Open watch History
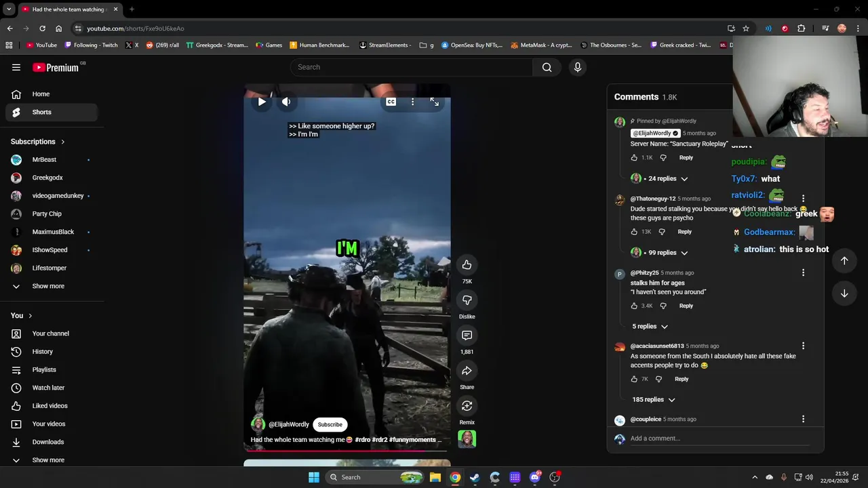This screenshot has width=868, height=488. 52,352
